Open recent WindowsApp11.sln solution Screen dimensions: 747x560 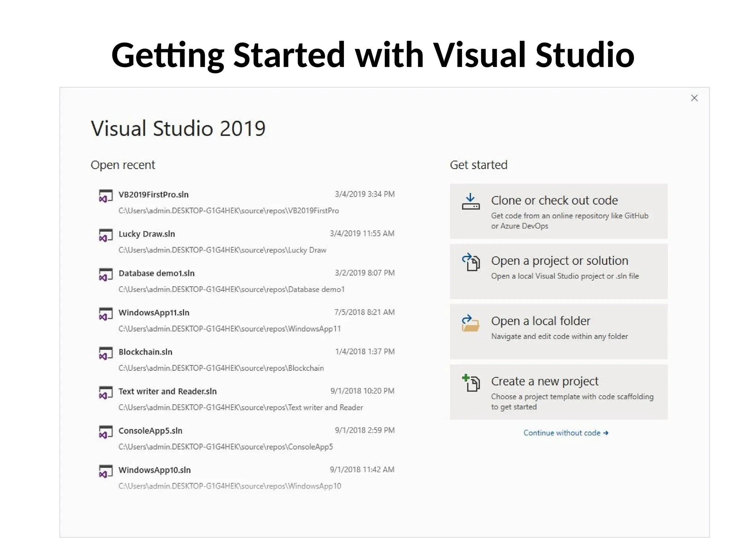[x=154, y=312]
